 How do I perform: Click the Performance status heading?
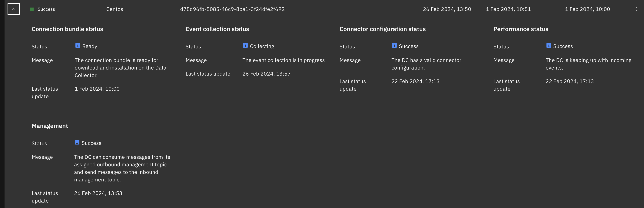(x=520, y=29)
